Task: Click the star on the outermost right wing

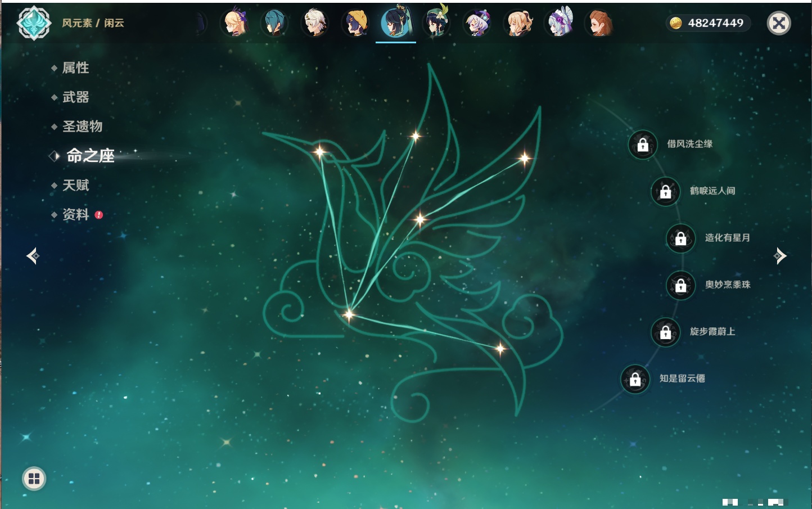Action: tap(524, 159)
